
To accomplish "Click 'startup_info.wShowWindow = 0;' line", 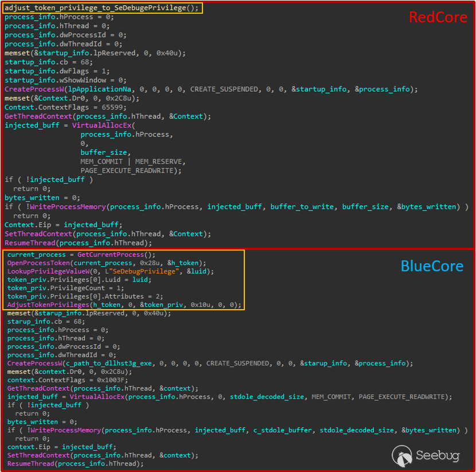I will 65,80.
